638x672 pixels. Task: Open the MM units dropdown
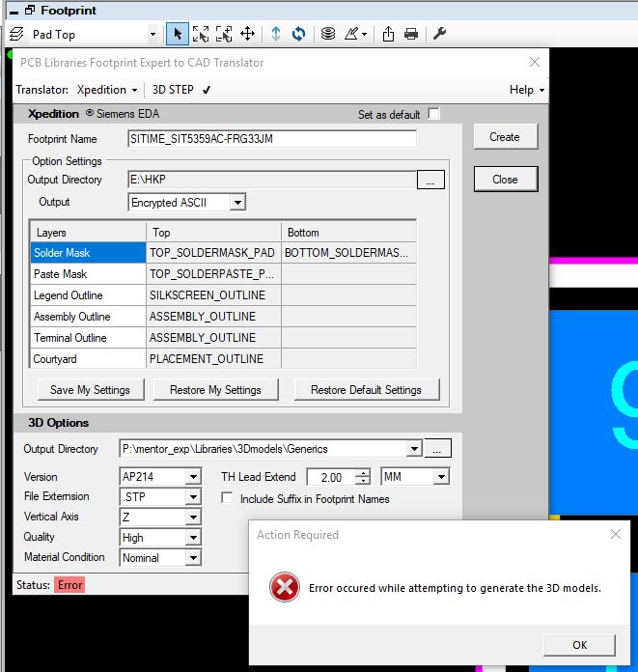[441, 477]
